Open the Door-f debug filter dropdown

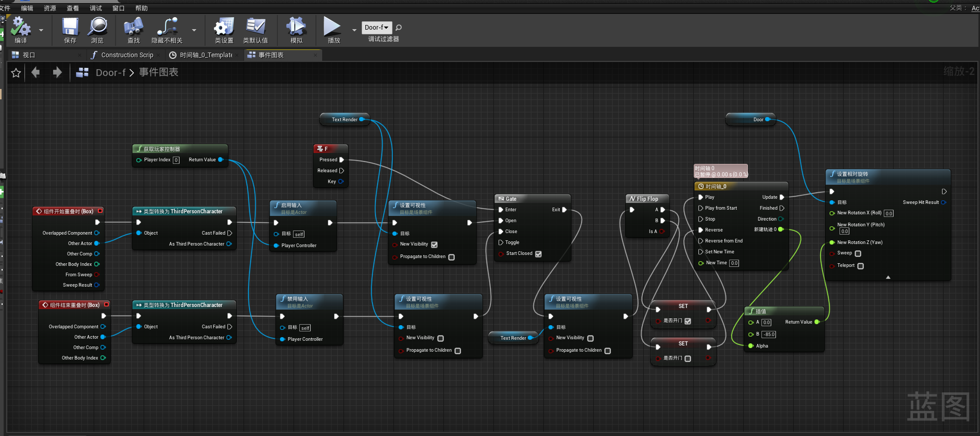click(x=376, y=28)
